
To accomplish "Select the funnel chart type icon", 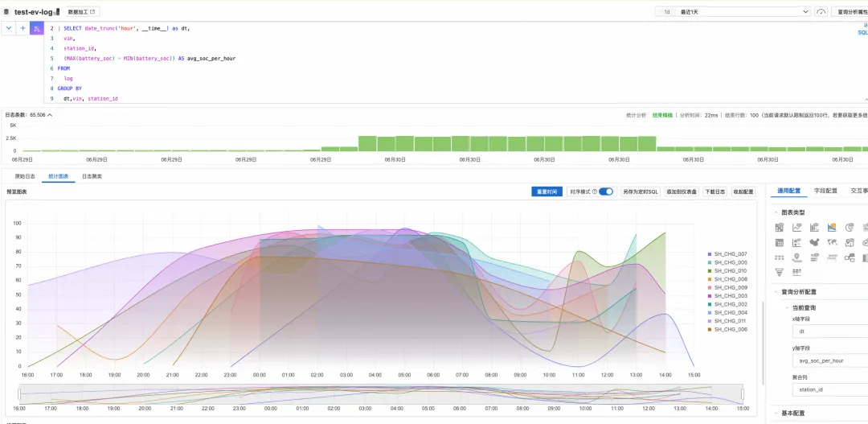I will (x=780, y=272).
